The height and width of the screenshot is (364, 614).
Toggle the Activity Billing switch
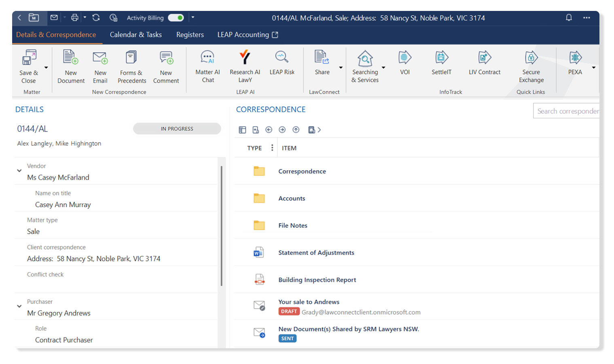click(x=176, y=18)
